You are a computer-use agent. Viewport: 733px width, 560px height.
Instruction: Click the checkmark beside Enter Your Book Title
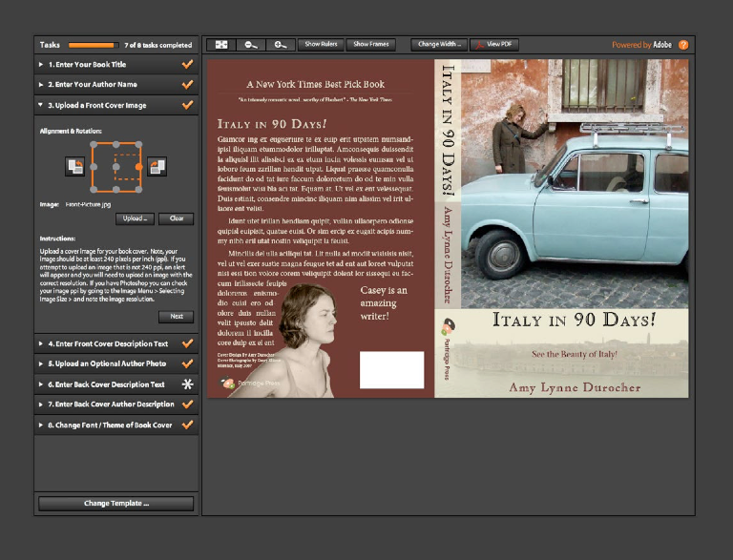point(187,64)
